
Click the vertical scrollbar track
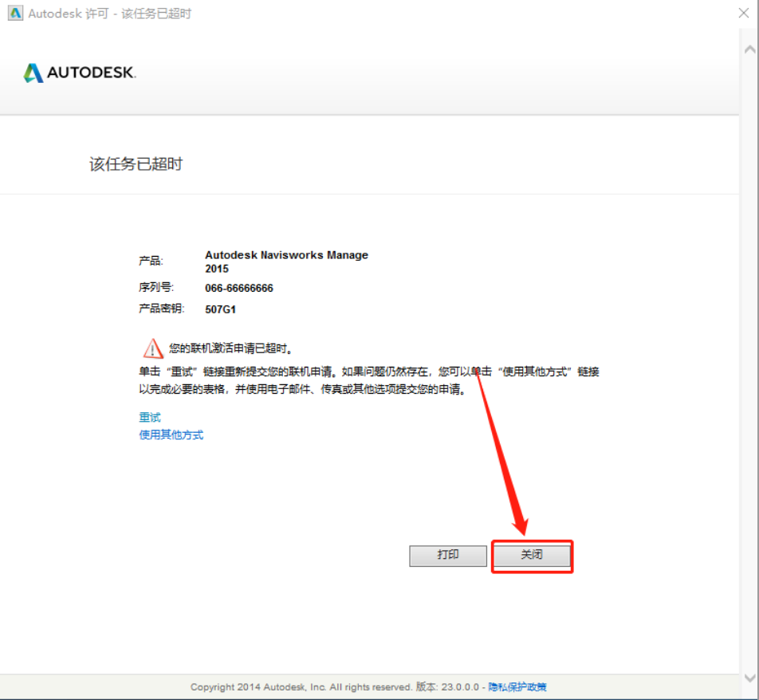pyautogui.click(x=749, y=359)
